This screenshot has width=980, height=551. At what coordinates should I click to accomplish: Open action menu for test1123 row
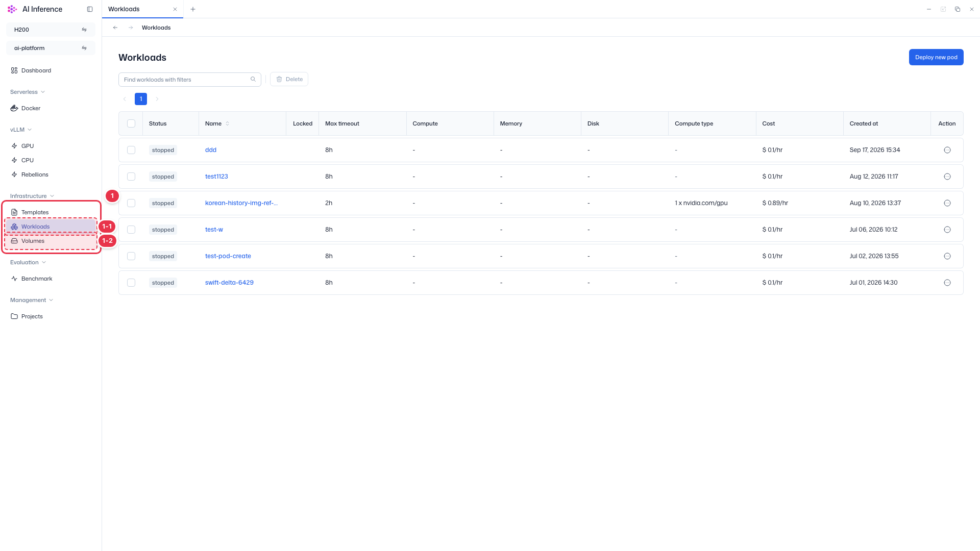pyautogui.click(x=947, y=177)
